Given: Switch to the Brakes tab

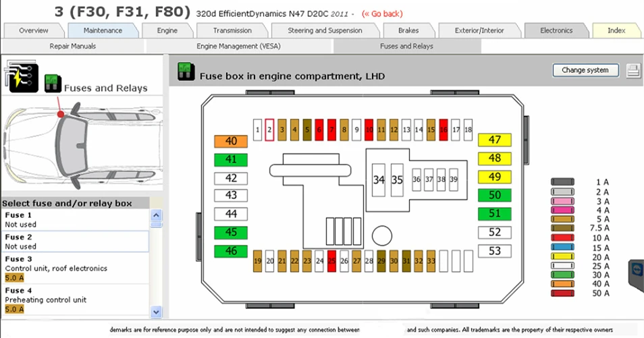Looking at the screenshot, I should [x=408, y=30].
